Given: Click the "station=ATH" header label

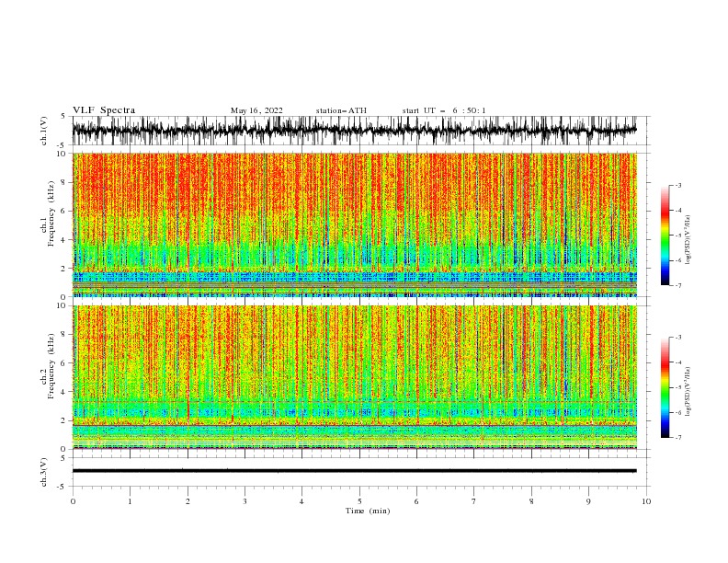Looking at the screenshot, I should pyautogui.click(x=341, y=110).
